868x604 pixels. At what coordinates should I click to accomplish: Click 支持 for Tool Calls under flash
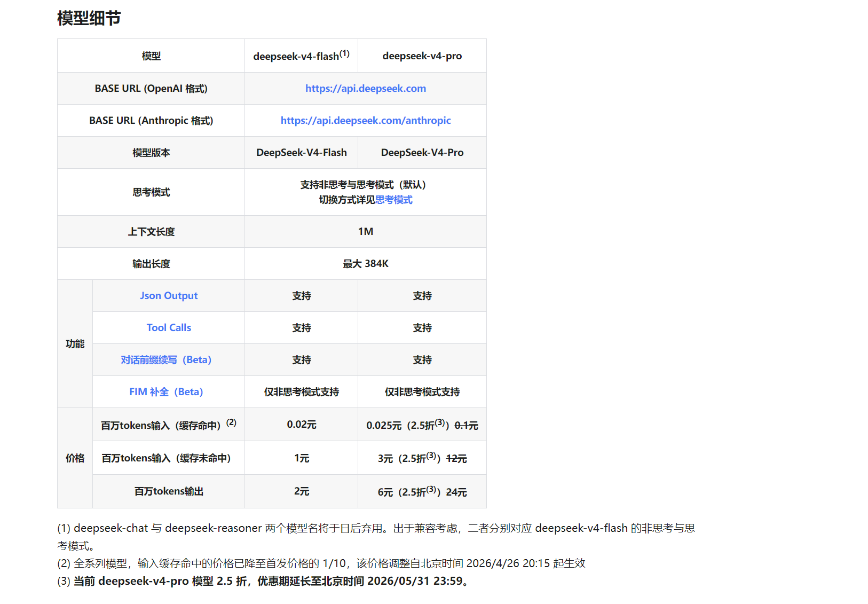click(x=302, y=328)
